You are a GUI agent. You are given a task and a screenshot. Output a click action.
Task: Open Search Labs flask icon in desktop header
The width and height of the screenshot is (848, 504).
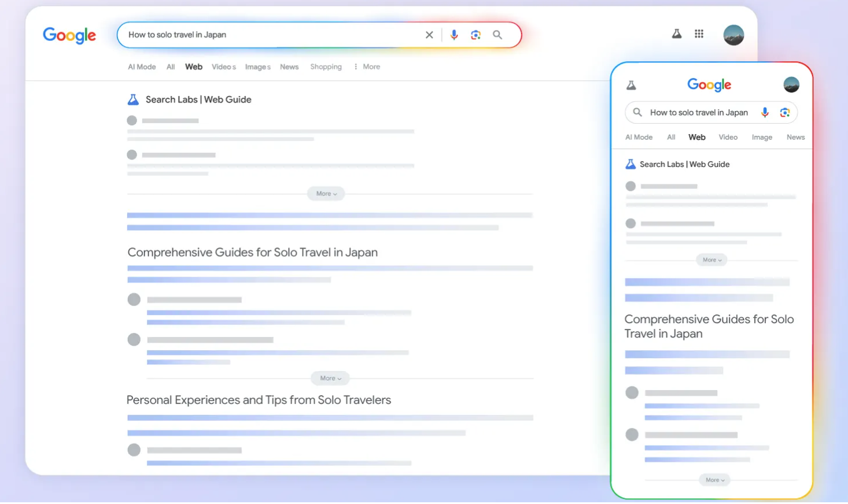(x=676, y=34)
